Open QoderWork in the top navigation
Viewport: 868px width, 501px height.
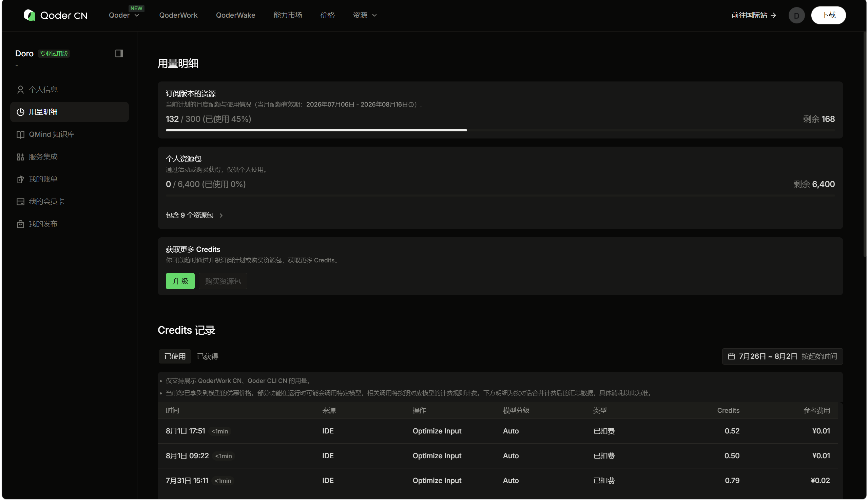(178, 15)
